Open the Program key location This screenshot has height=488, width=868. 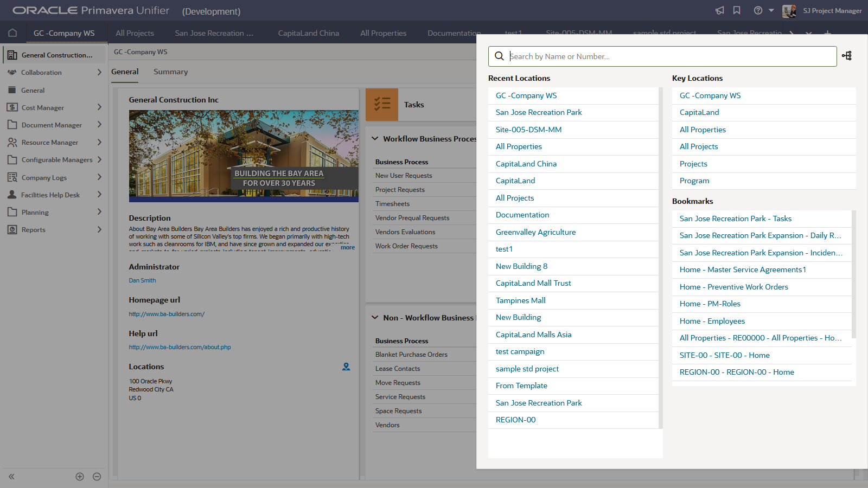764,181
